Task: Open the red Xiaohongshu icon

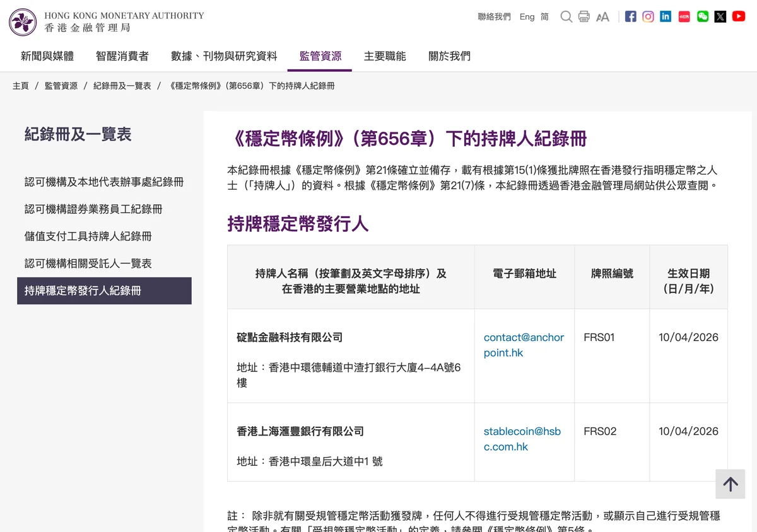Action: (x=684, y=17)
